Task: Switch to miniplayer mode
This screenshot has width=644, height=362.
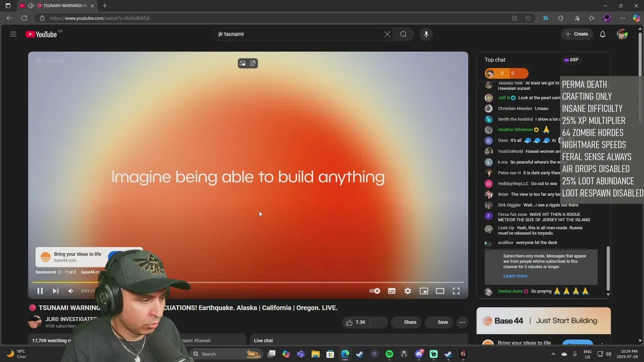Action: pos(424,291)
